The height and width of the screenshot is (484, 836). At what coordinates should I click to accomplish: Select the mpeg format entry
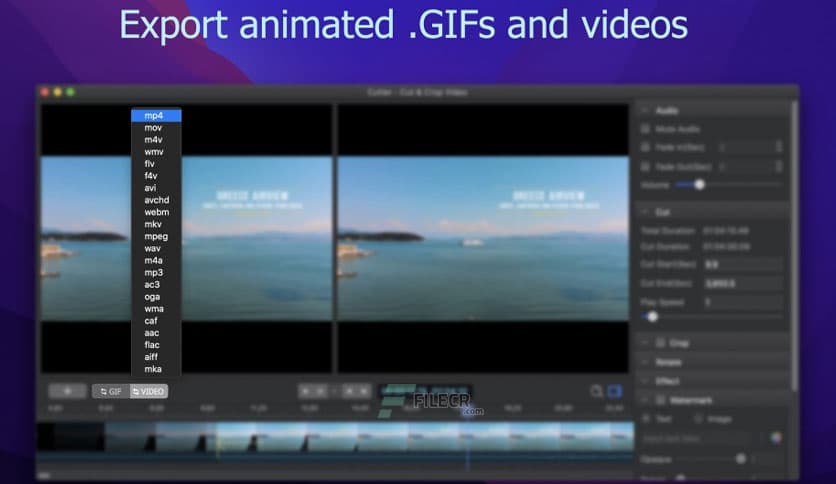[x=156, y=237]
